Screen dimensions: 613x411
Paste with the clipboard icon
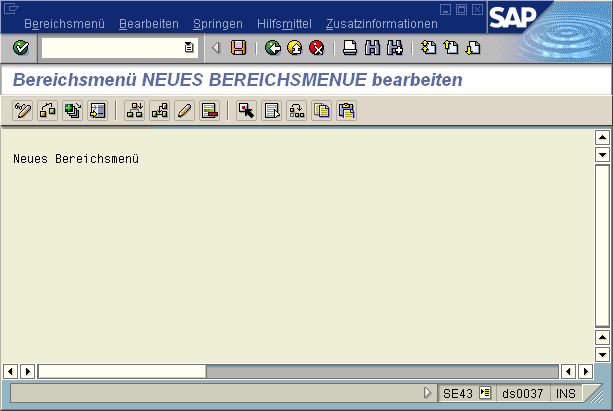[x=347, y=111]
